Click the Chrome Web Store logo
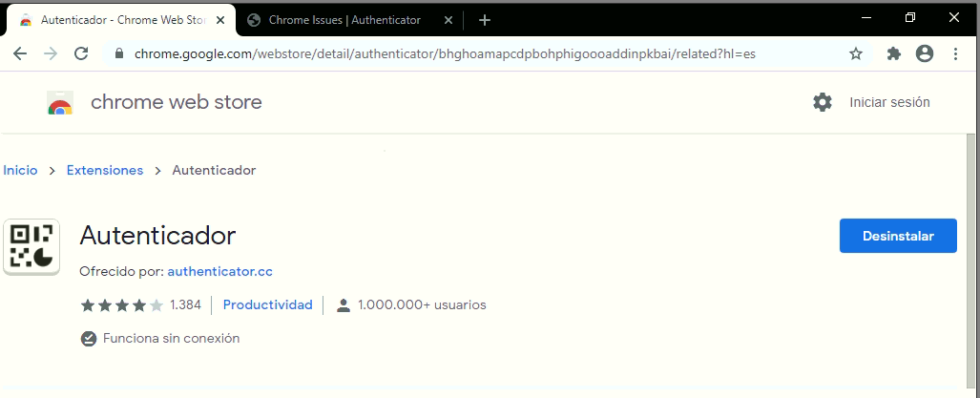980x398 pixels. click(x=60, y=102)
